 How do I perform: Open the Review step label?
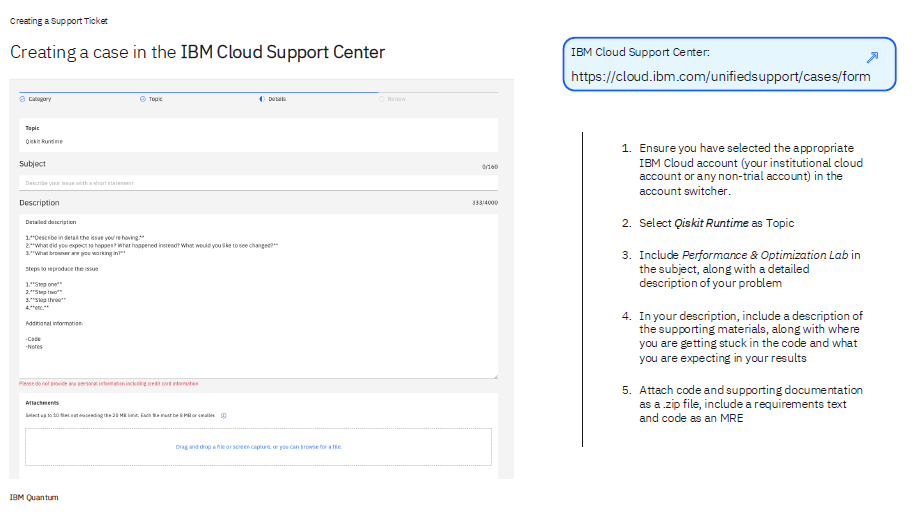point(397,99)
